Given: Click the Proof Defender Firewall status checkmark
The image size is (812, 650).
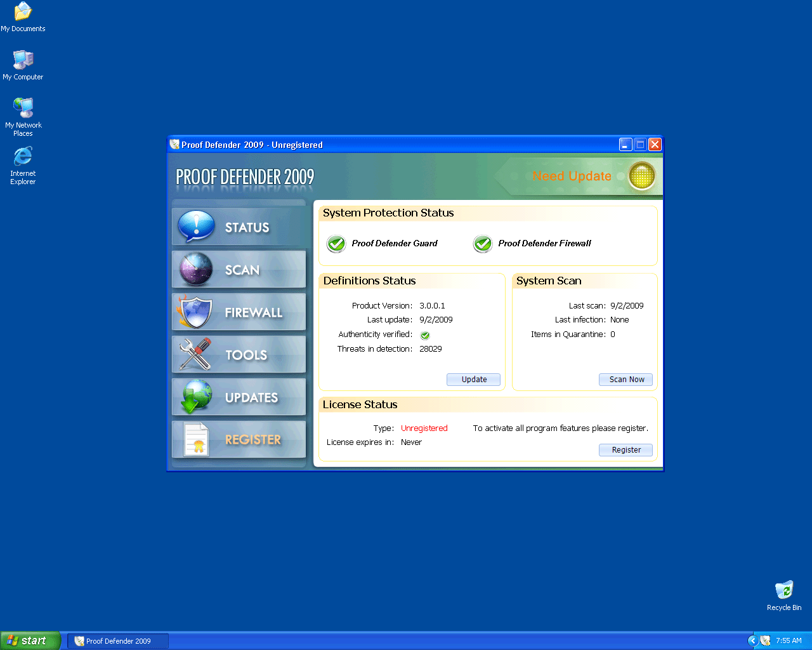Looking at the screenshot, I should tap(483, 243).
